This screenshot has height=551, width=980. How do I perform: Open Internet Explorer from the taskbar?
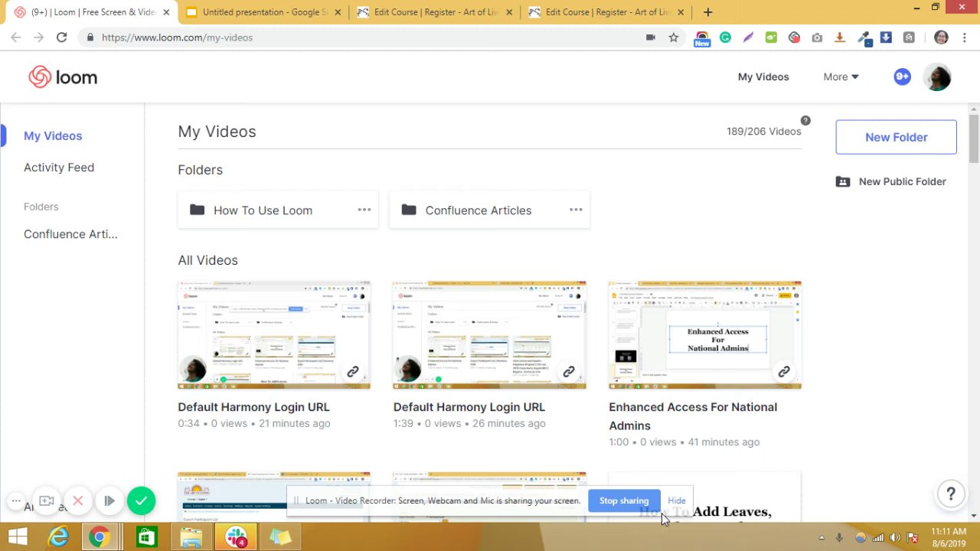click(x=59, y=537)
